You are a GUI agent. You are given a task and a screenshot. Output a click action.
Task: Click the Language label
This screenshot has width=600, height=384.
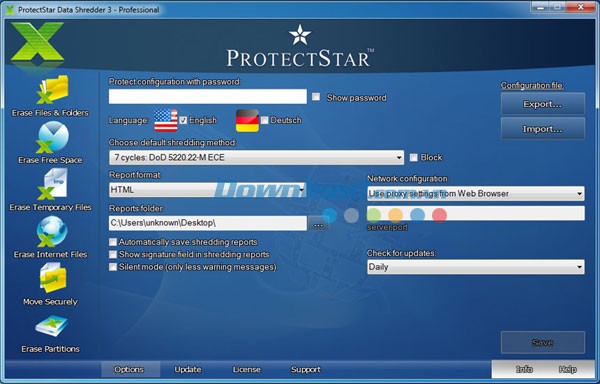click(x=128, y=120)
